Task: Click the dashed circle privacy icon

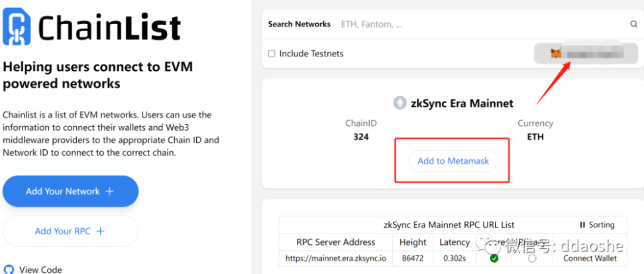Action: click(533, 258)
